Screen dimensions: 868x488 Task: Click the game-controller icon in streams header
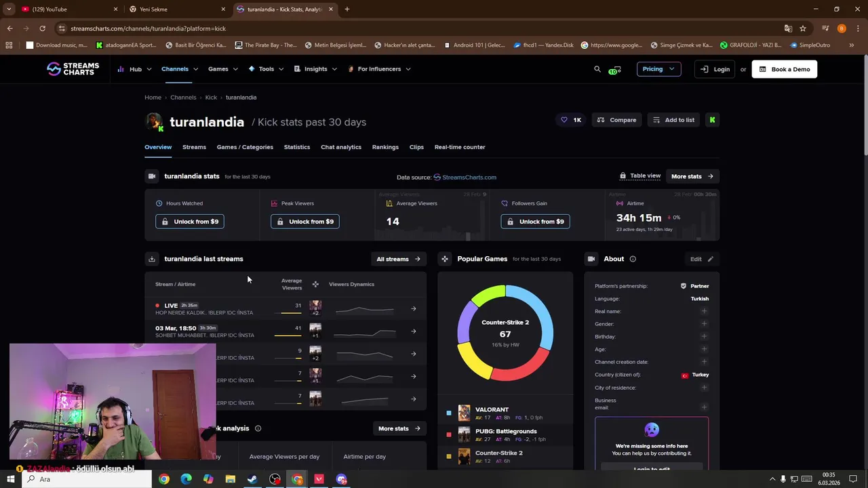(x=315, y=284)
